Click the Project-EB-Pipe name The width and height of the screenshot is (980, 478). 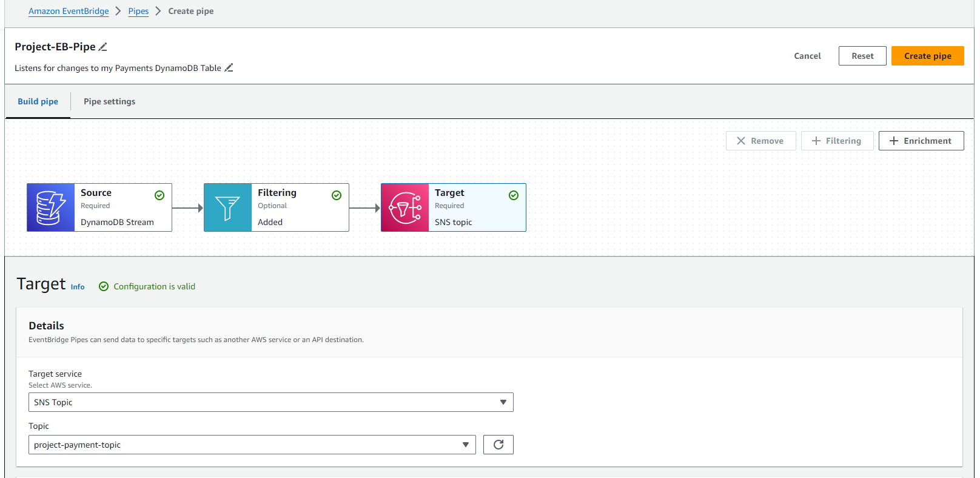point(55,47)
